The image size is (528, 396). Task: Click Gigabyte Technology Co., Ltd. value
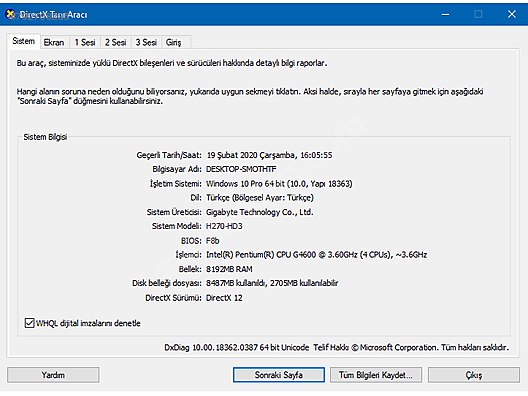click(x=260, y=212)
